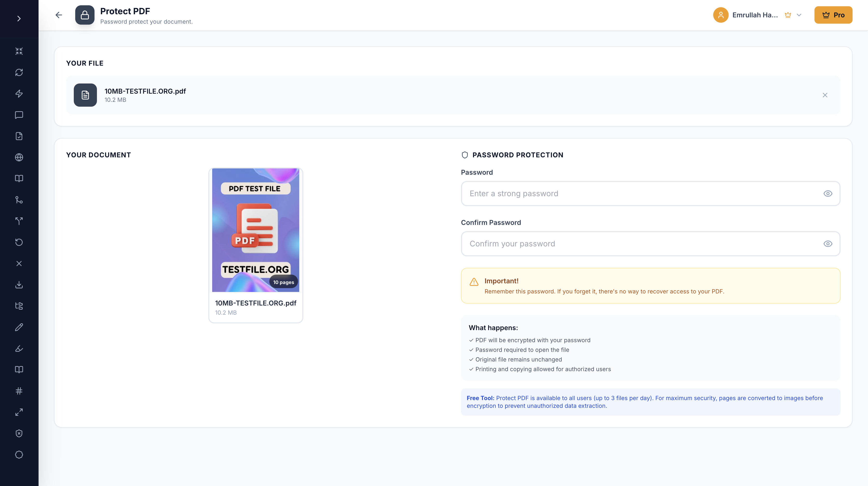Click the Pro upgrade button
The width and height of the screenshot is (868, 486).
coord(833,15)
